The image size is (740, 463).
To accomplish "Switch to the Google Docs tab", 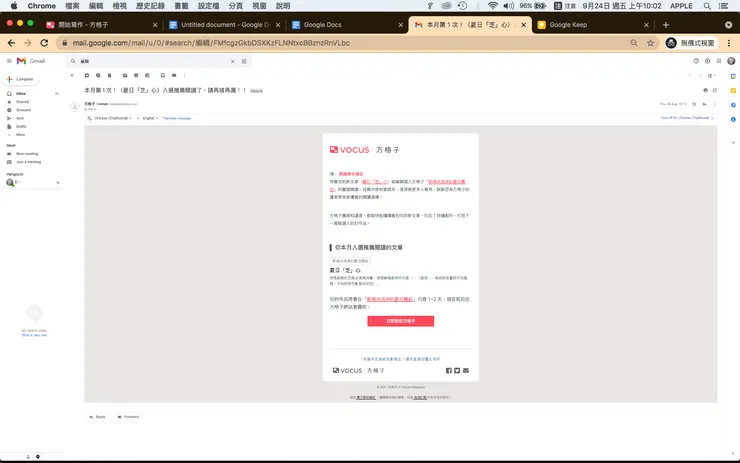I will coord(347,25).
